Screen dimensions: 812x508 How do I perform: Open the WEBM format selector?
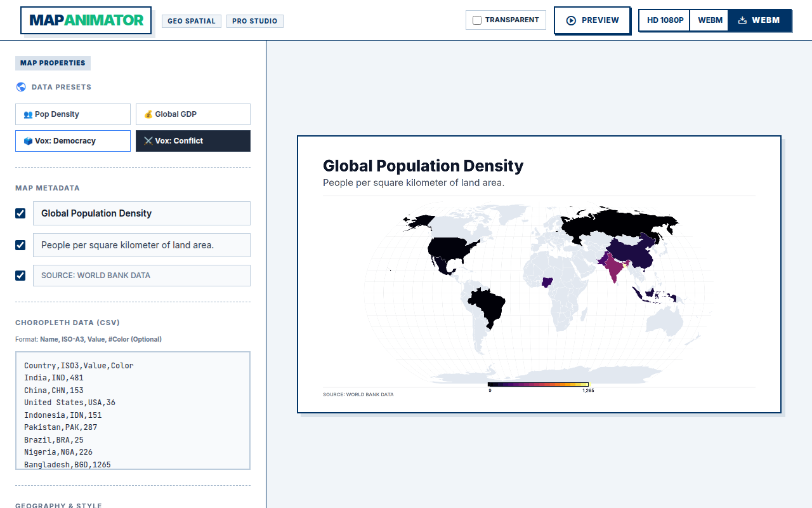pos(710,20)
